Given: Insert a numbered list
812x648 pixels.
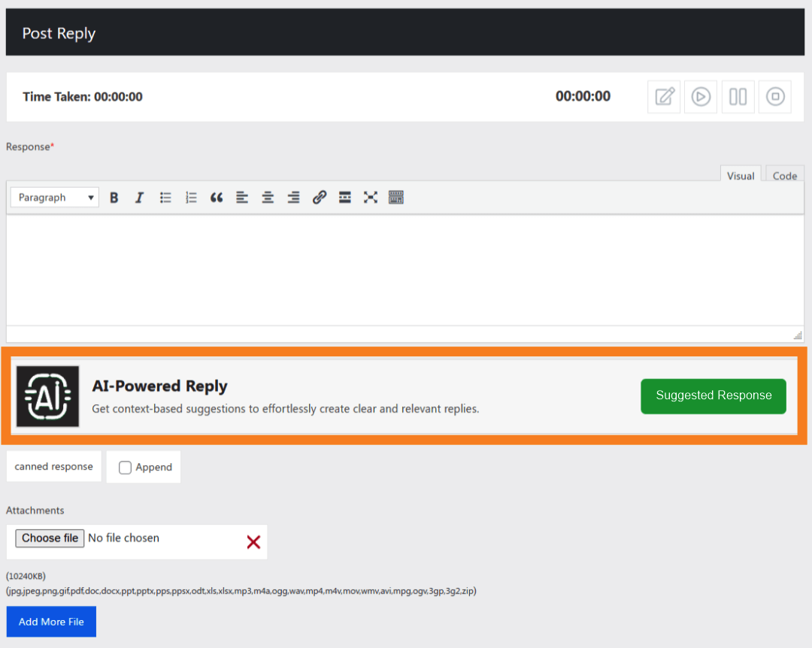Looking at the screenshot, I should click(x=191, y=198).
